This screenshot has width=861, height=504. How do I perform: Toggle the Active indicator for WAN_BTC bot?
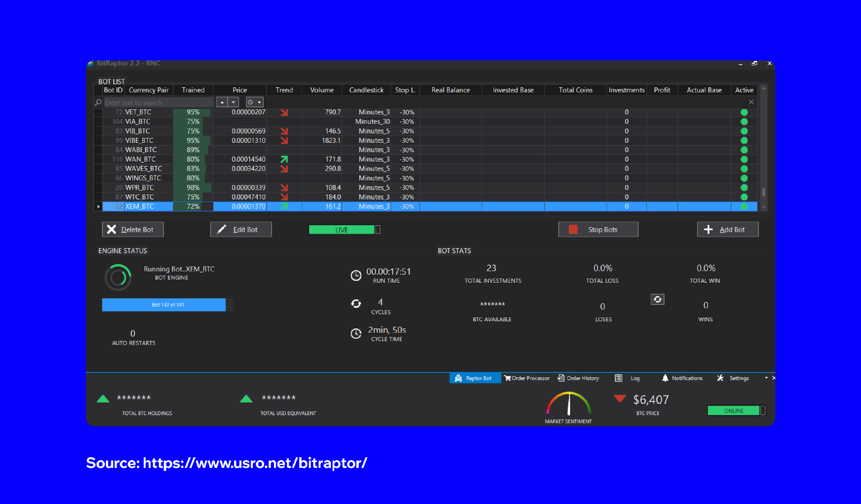click(744, 159)
